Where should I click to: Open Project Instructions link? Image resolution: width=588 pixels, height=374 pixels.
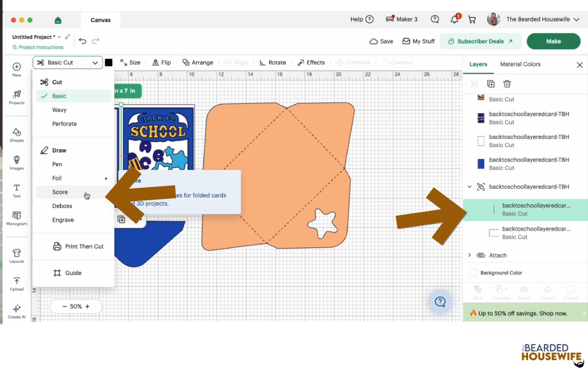point(38,47)
